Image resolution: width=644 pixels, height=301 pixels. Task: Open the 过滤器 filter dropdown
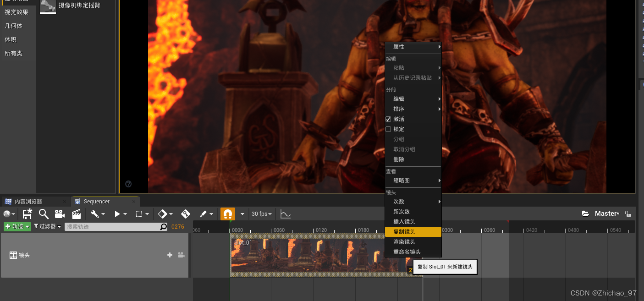[x=47, y=227]
